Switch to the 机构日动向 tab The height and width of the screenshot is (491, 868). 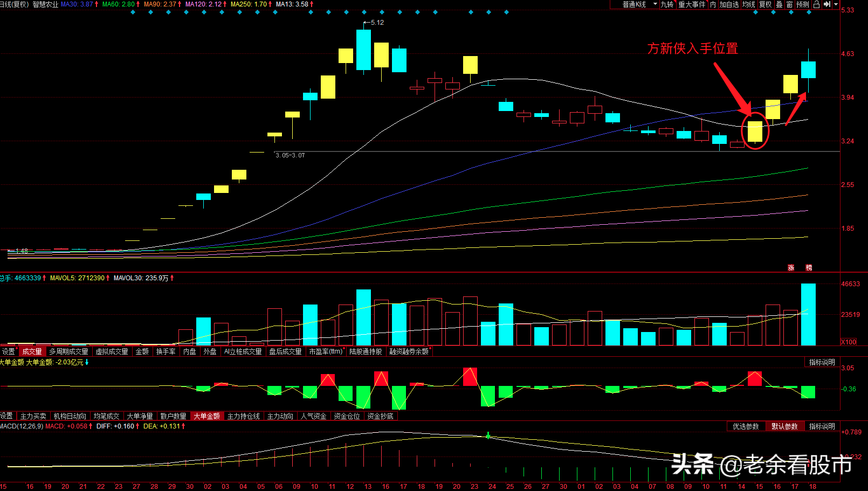pos(70,416)
